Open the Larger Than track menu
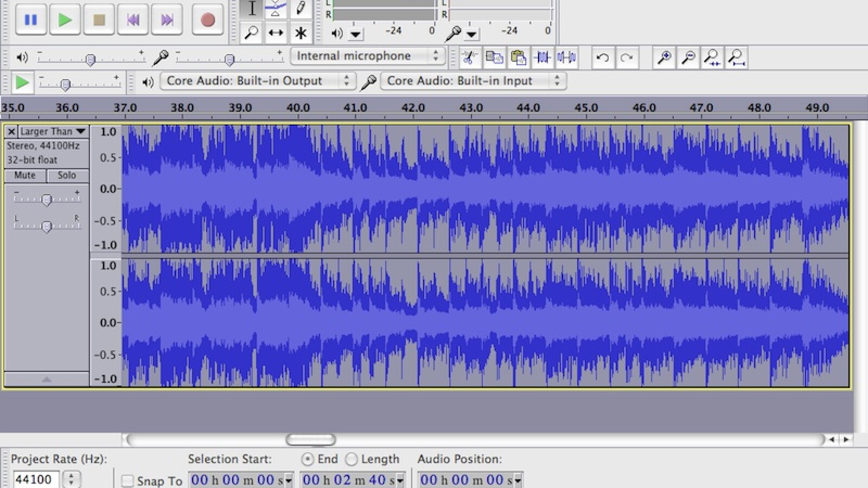 pos(53,132)
